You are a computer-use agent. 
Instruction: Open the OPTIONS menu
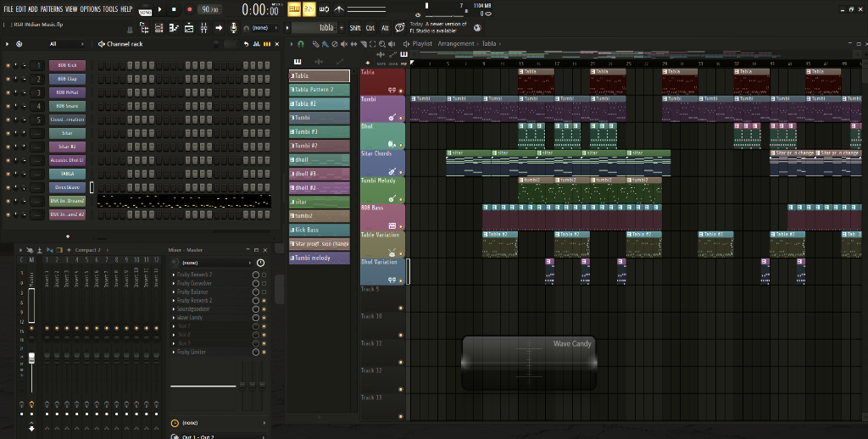(x=91, y=8)
